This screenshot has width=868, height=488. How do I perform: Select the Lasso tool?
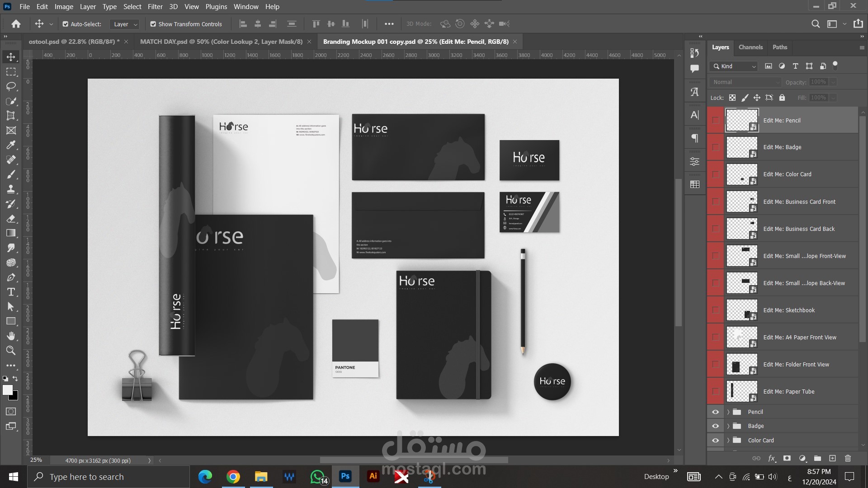11,86
